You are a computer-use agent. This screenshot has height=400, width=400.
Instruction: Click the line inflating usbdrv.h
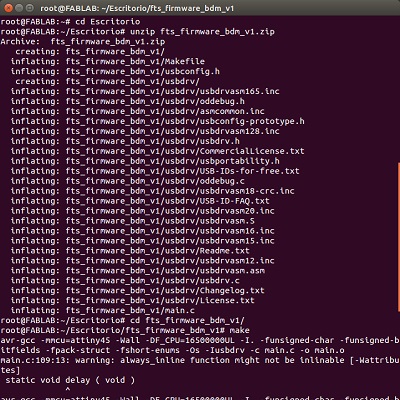point(125,142)
